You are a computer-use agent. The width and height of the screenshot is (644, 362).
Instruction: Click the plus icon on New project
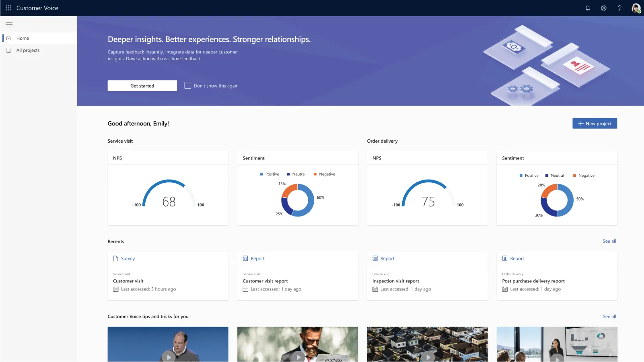[580, 123]
